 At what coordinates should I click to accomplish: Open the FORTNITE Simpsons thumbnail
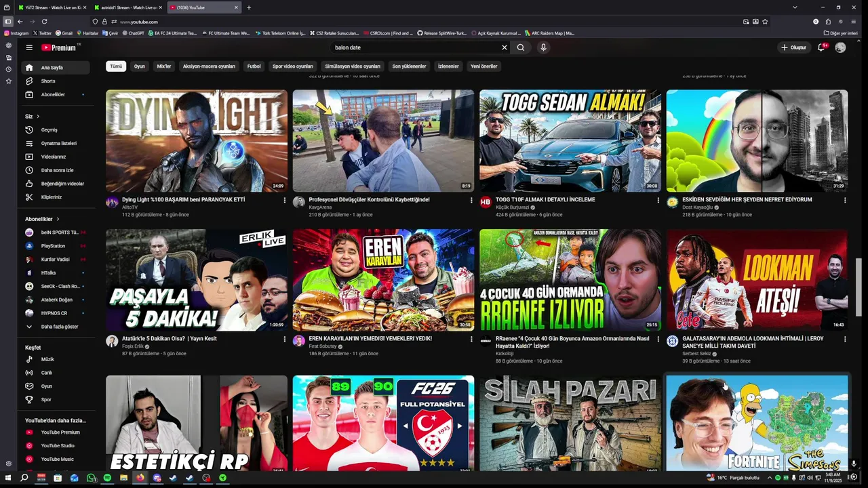coord(757,423)
